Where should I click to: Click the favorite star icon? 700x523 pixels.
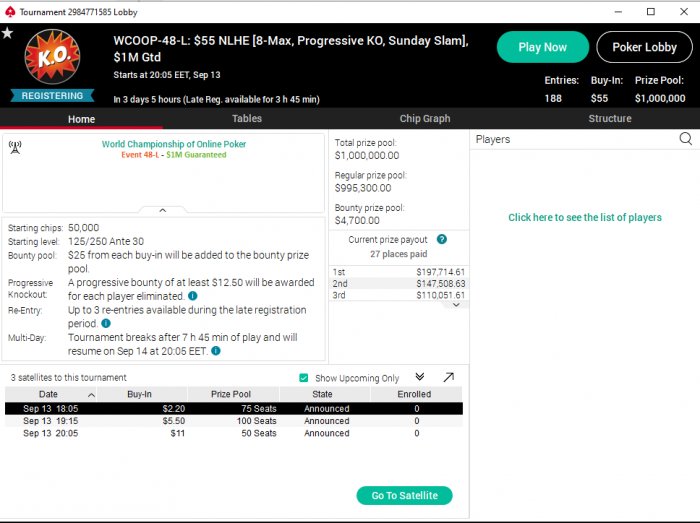tap(7, 33)
